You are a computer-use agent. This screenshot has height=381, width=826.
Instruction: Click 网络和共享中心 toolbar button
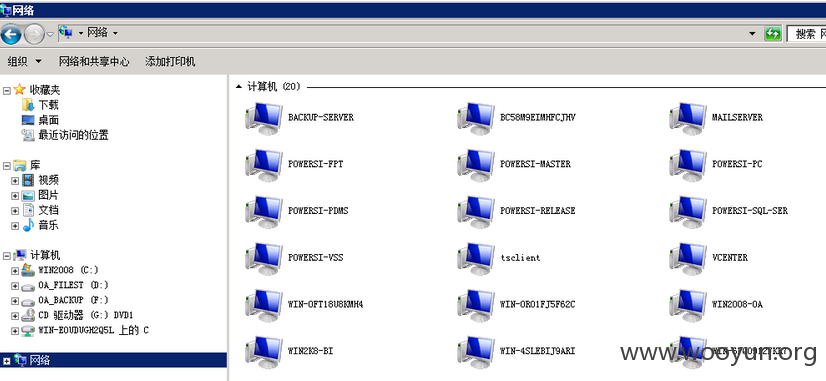[x=94, y=62]
